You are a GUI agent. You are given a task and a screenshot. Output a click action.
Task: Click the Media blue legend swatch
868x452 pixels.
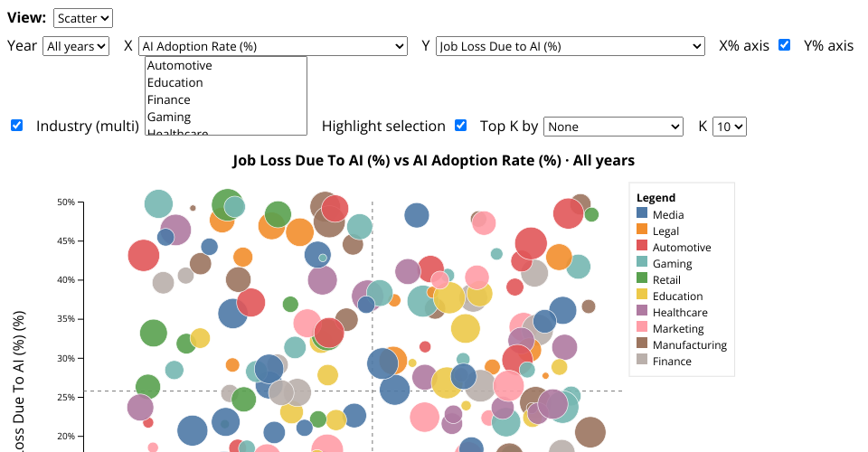(x=642, y=214)
